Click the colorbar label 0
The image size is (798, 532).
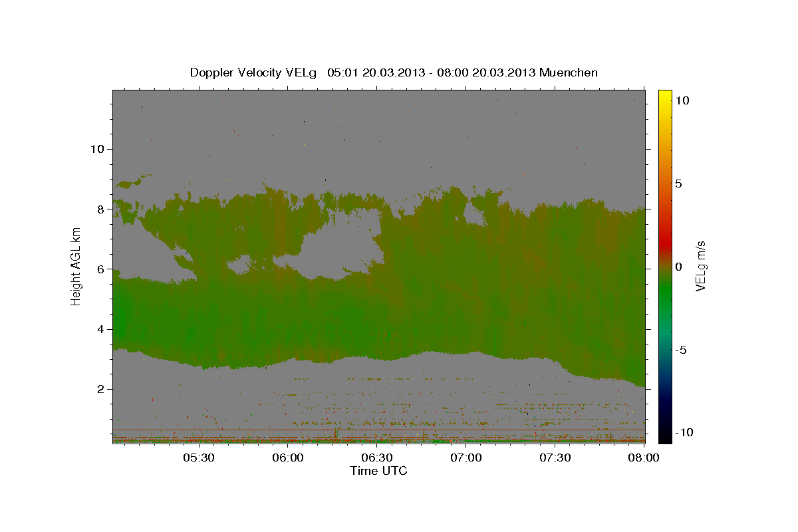coord(678,267)
